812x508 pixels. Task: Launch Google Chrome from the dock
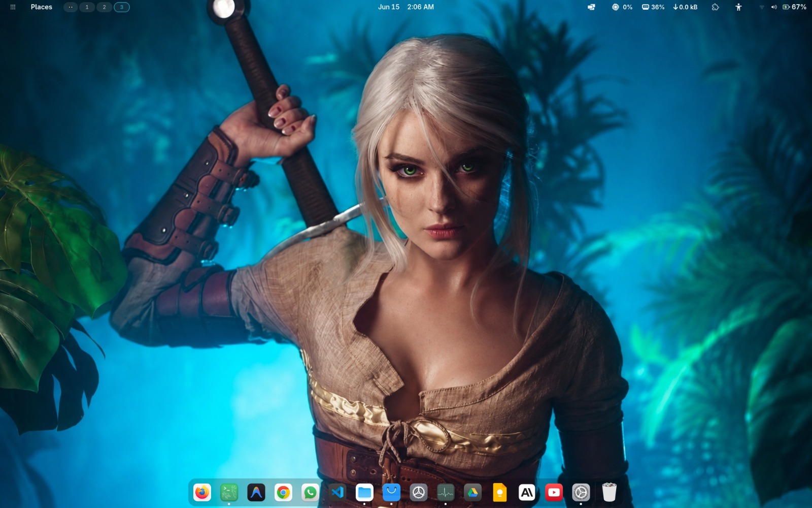coord(283,492)
